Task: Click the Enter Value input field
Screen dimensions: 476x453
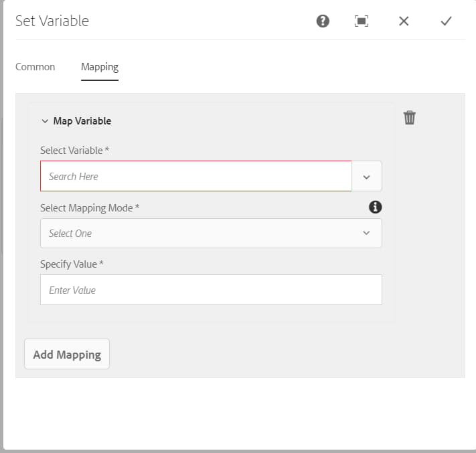Action: [211, 290]
